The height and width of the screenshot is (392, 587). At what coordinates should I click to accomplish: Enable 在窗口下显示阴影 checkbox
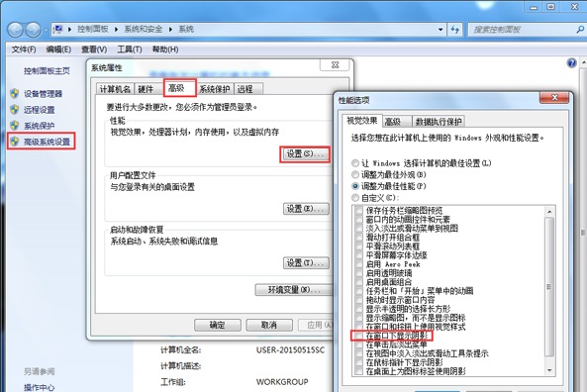coord(358,336)
